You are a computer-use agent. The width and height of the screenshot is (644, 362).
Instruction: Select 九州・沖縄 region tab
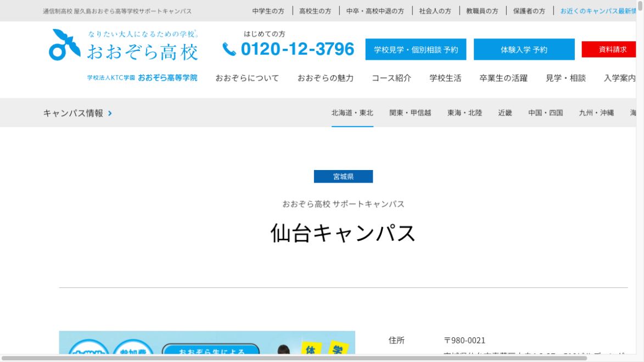596,113
